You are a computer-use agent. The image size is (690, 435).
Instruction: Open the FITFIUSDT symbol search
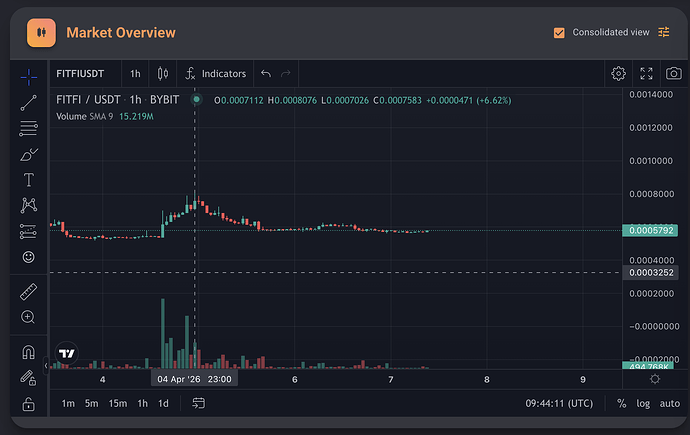[80, 74]
